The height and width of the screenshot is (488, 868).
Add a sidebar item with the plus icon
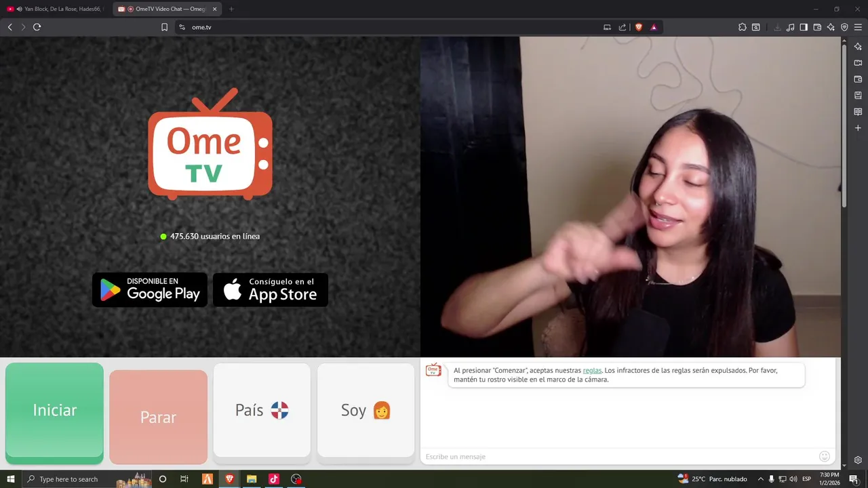click(x=858, y=127)
